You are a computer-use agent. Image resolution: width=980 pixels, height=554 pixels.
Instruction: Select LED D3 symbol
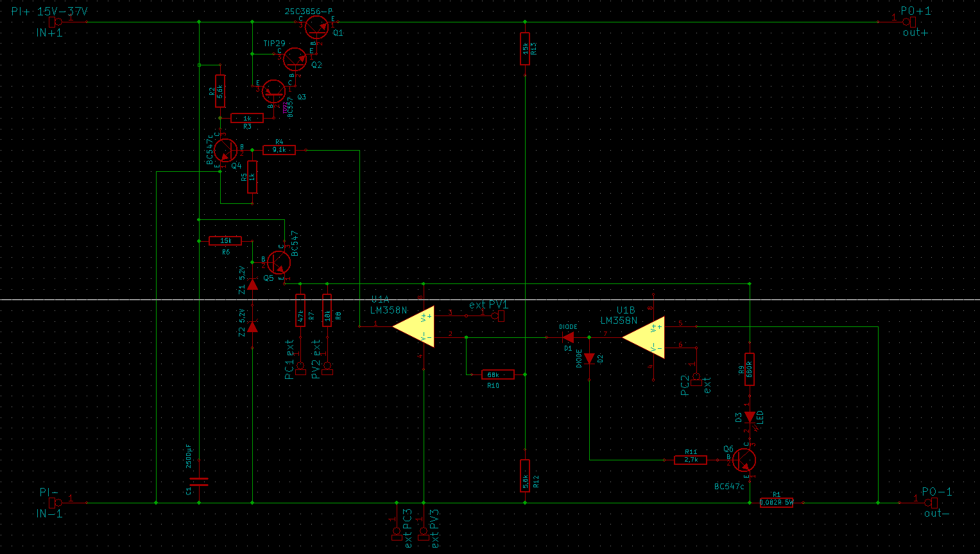(750, 417)
